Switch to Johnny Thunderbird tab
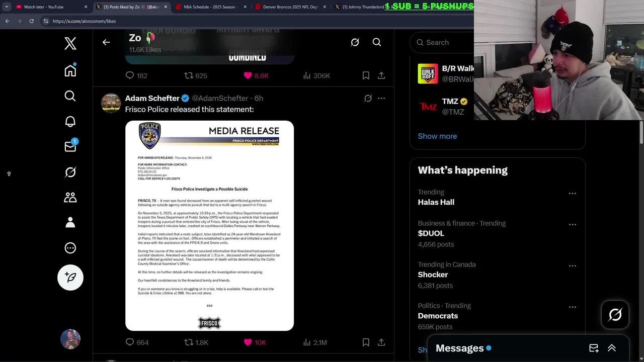The height and width of the screenshot is (362, 644). 370,7
